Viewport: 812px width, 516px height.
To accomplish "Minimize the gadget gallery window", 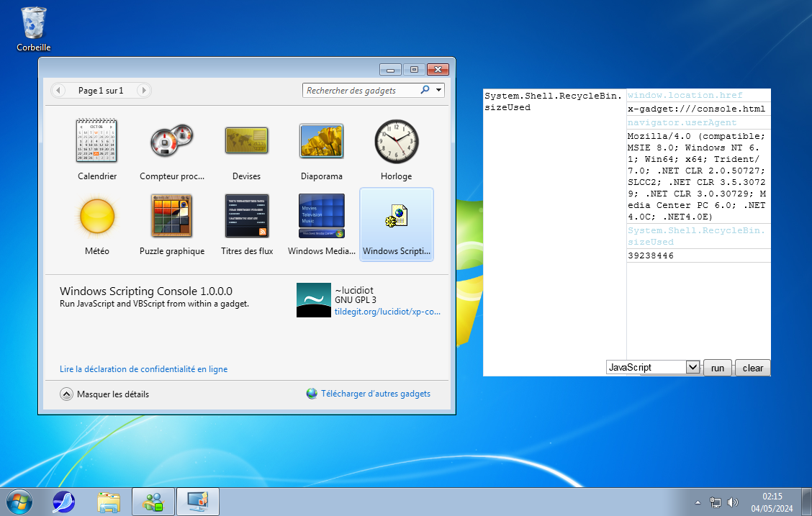I will tap(390, 69).
